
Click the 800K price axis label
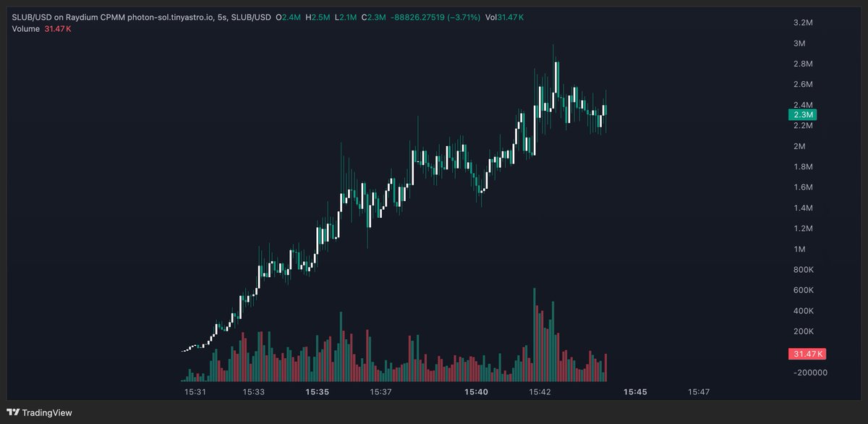tap(804, 270)
